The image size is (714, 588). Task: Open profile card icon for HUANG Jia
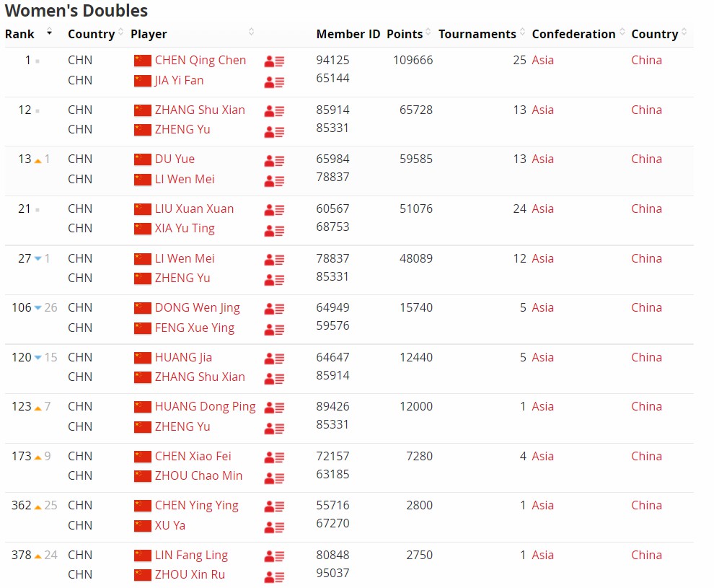pos(274,359)
